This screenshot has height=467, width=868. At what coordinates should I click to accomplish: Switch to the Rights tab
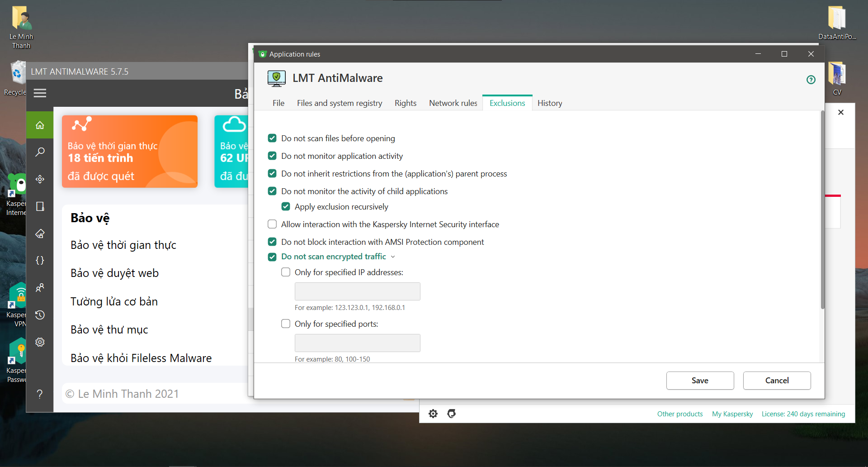click(x=406, y=103)
